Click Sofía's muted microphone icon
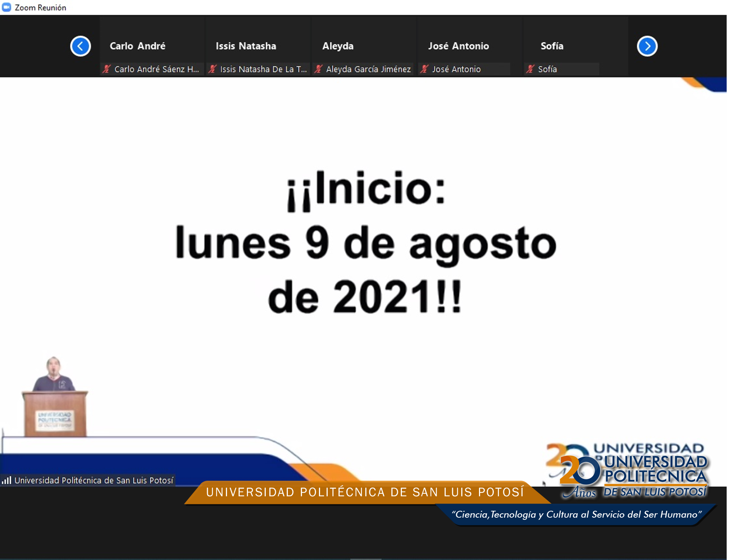Screen dimensions: 731x560 pos(530,69)
